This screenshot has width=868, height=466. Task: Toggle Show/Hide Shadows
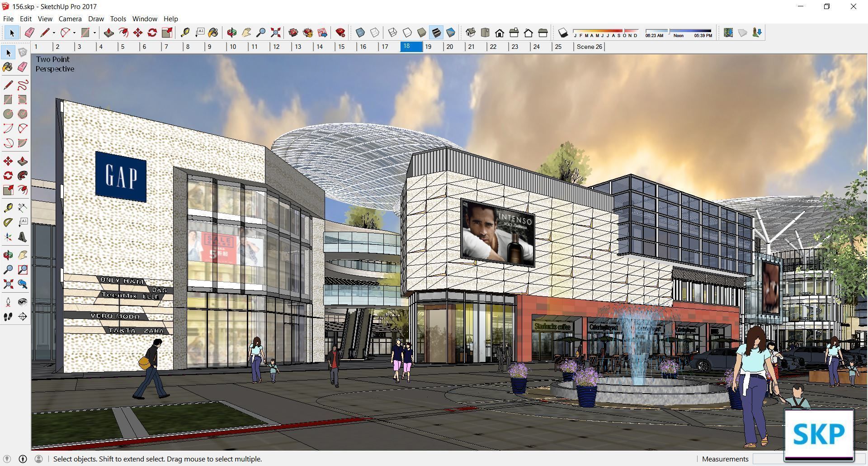coord(563,33)
